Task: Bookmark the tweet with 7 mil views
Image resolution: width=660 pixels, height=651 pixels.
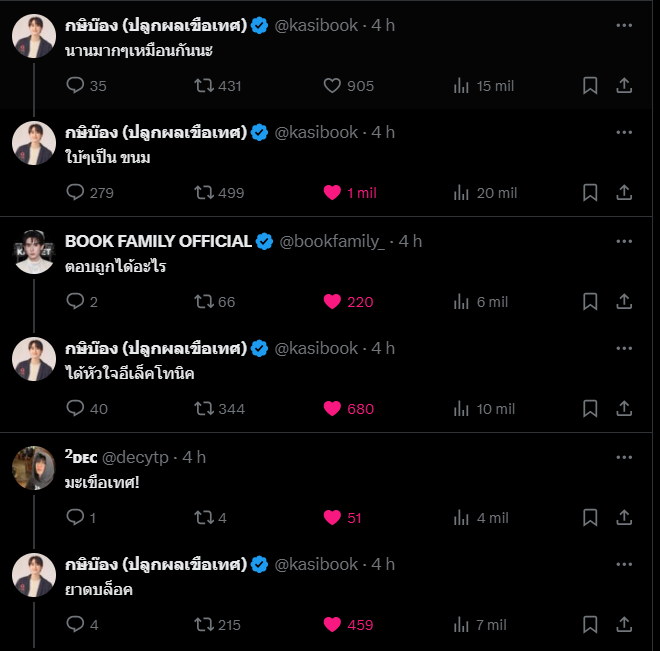Action: tap(590, 624)
